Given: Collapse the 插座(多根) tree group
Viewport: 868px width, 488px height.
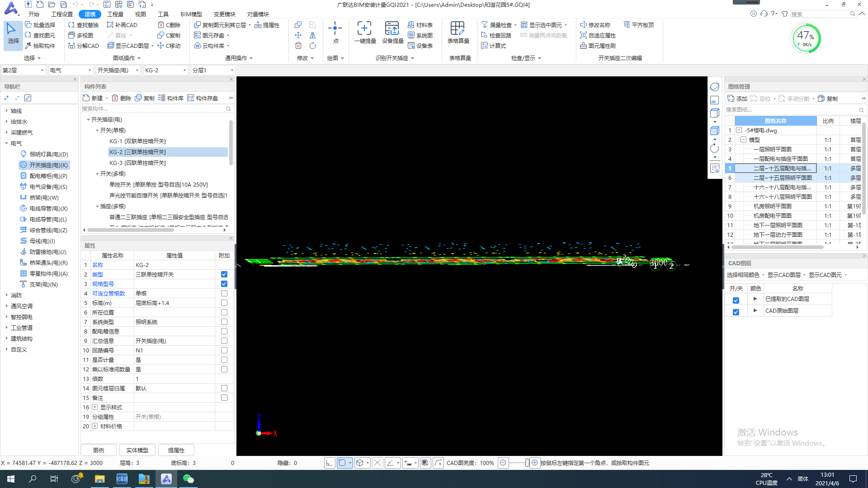Looking at the screenshot, I should click(x=97, y=206).
